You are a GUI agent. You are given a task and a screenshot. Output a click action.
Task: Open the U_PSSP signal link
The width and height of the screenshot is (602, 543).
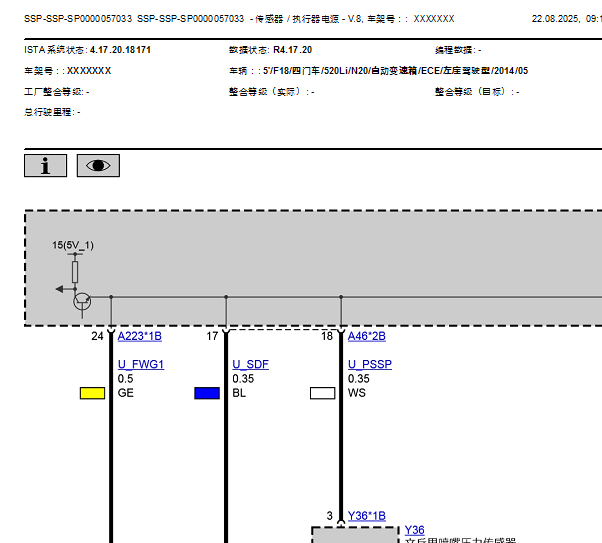point(370,364)
